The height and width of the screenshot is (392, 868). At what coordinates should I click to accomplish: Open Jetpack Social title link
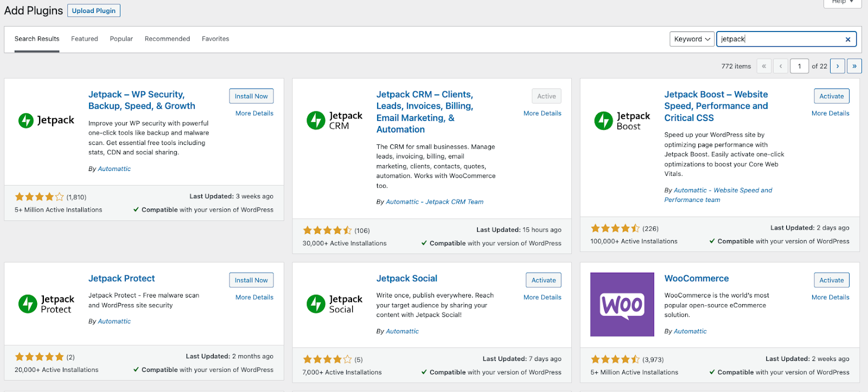pyautogui.click(x=407, y=279)
